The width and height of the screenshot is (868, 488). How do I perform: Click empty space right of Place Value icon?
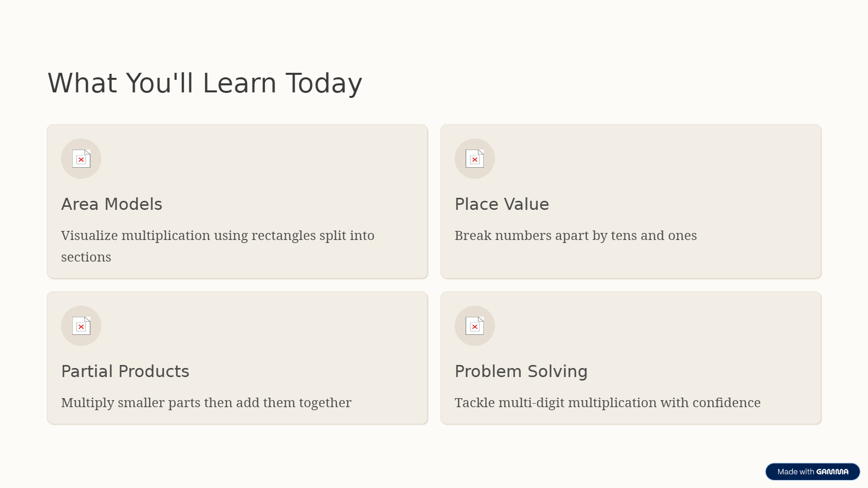653,159
